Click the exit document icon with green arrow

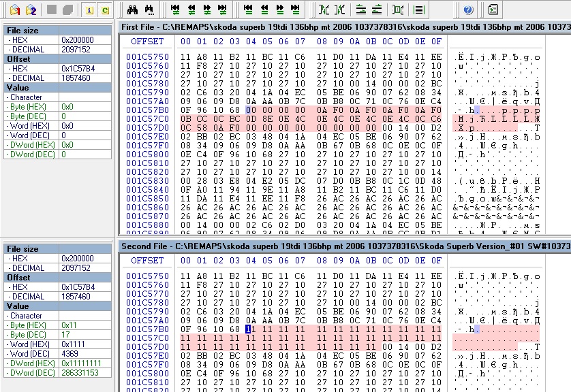(493, 10)
